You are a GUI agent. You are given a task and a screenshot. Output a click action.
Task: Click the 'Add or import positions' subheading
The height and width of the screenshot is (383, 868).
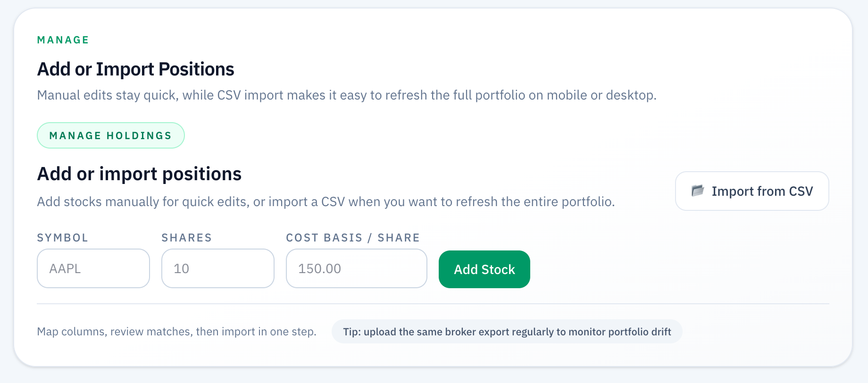(x=139, y=174)
